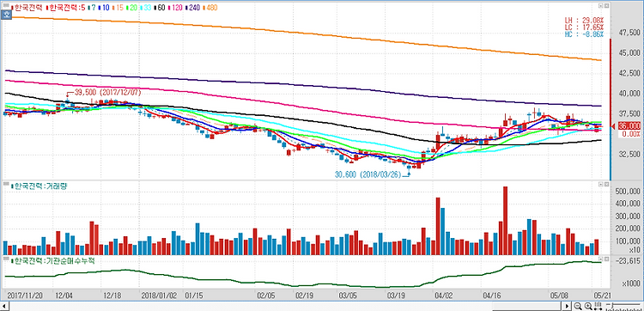644x311 pixels.
Task: Open the volume panel dropdown arrow button
Action: pos(600,186)
